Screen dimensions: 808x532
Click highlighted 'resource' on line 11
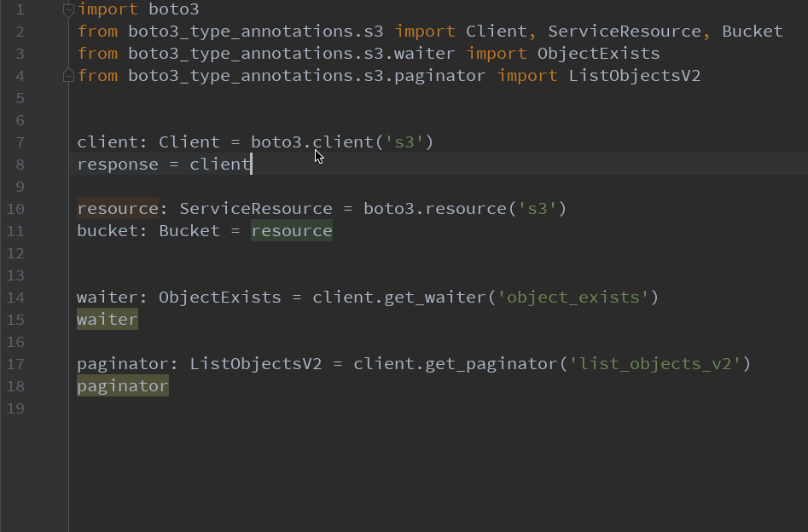[292, 231]
